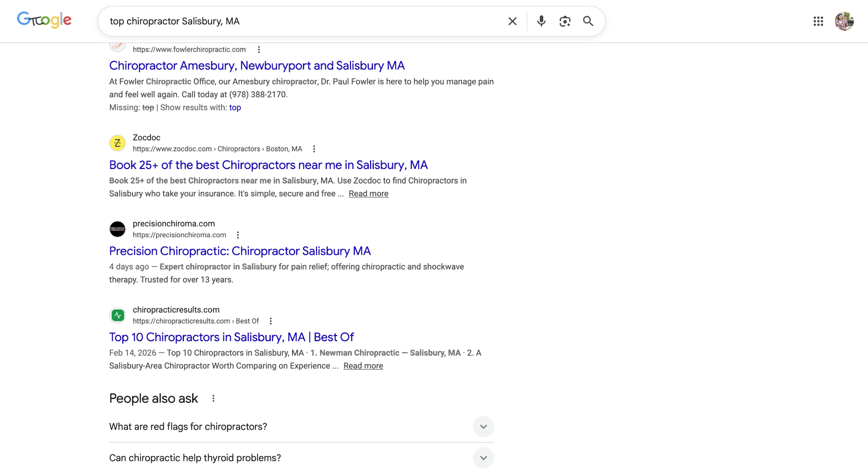Click the Zocdoc favicon
Screen dimensions: 868x470
tap(118, 143)
